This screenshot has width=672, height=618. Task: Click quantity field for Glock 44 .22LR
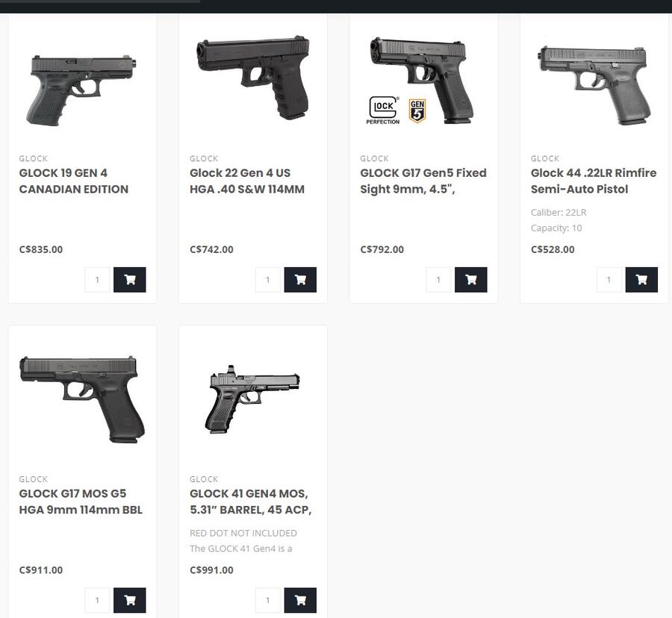609,280
